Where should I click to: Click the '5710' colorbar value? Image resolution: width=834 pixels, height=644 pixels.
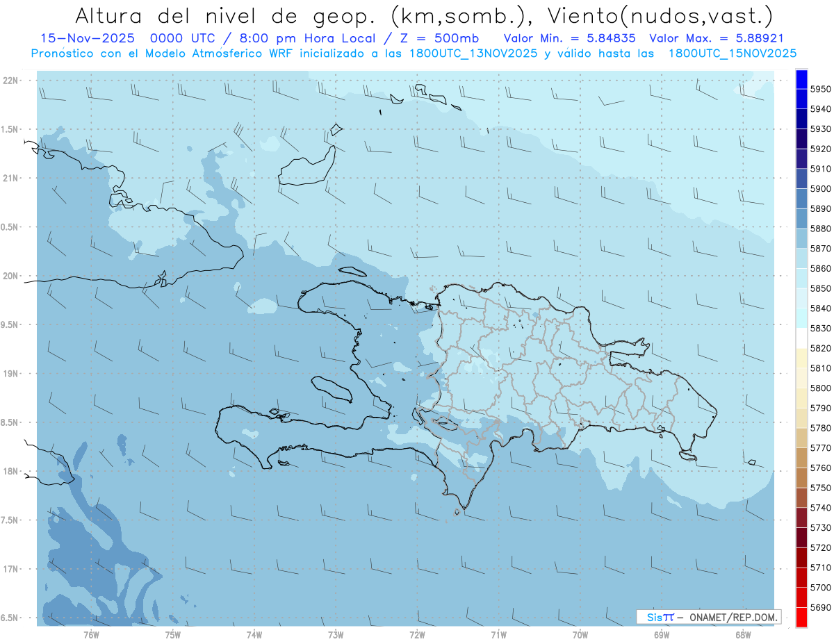(821, 567)
